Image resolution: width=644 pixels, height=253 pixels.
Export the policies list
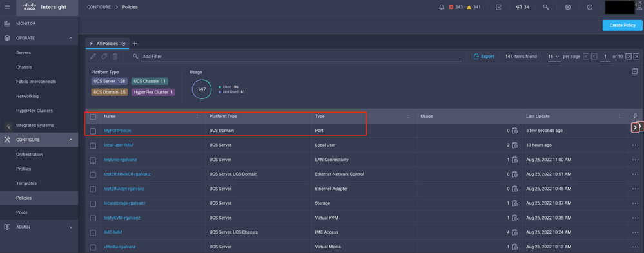[x=484, y=56]
